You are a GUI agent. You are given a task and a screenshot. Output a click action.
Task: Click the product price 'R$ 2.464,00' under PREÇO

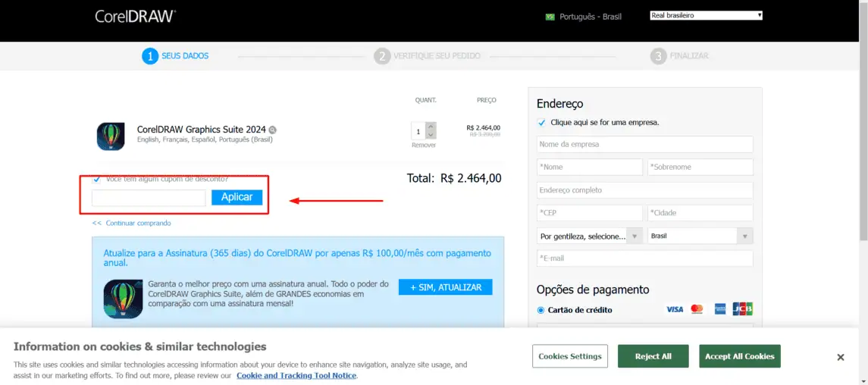coord(483,128)
